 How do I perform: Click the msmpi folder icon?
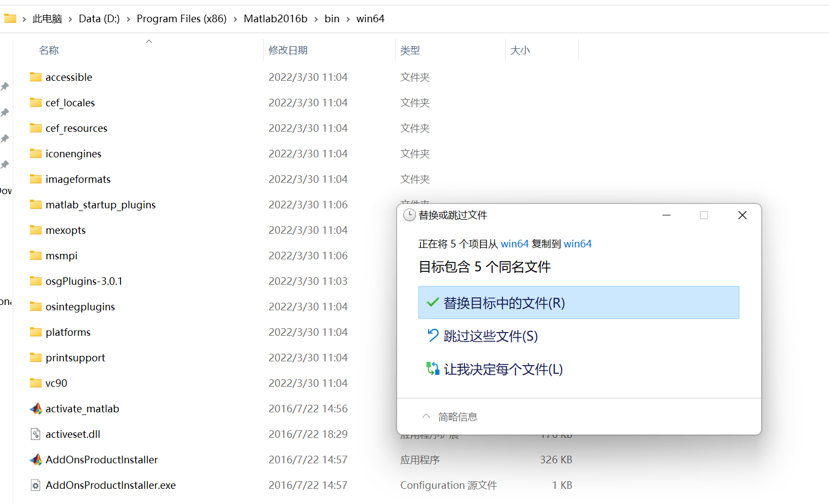[x=36, y=256]
